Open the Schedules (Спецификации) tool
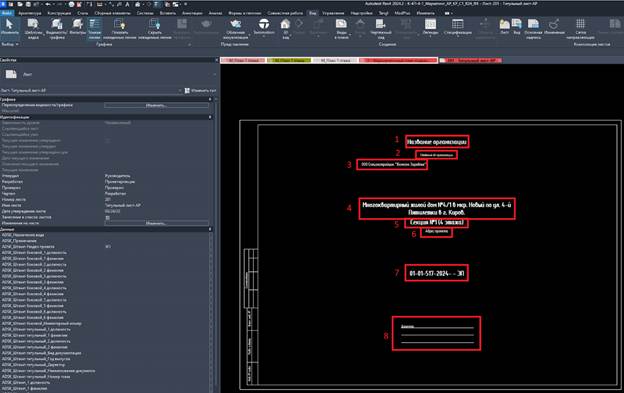Viewport: 624px width, 393px height. click(x=458, y=27)
